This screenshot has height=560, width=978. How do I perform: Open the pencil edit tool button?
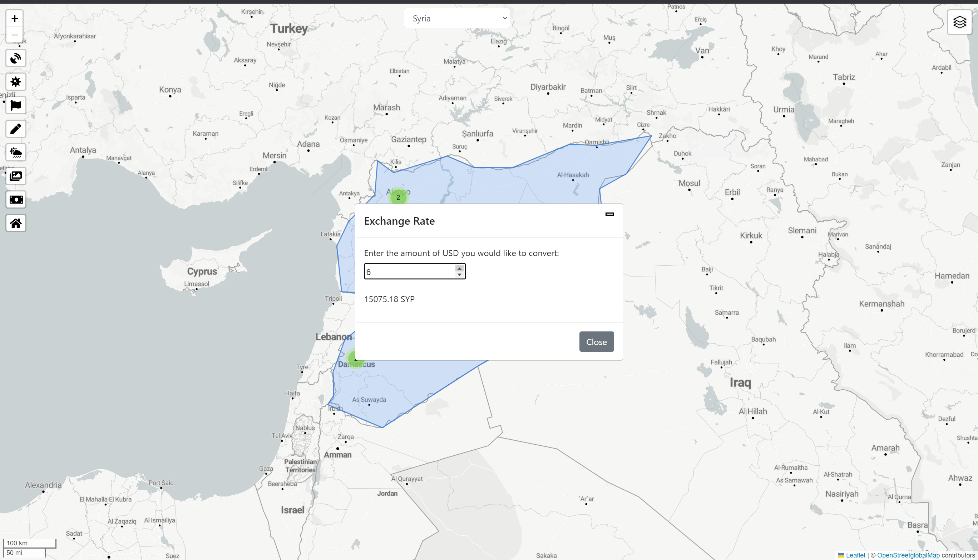16,129
